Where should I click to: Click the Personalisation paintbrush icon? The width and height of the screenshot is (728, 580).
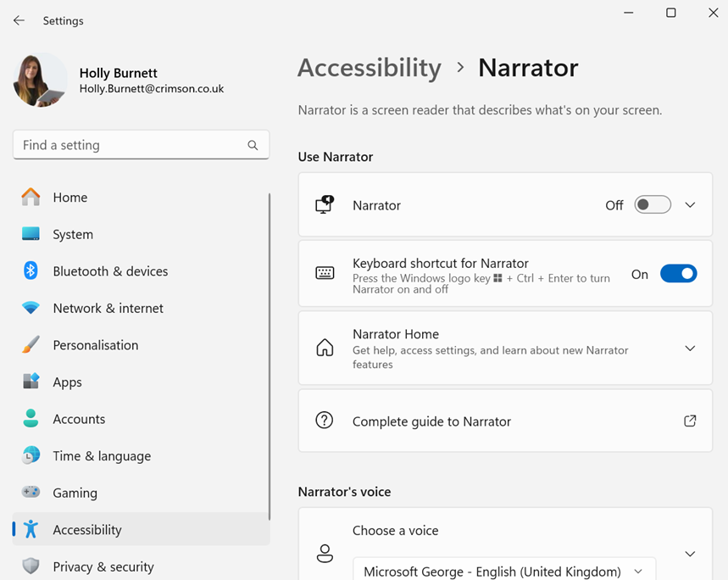tap(31, 345)
